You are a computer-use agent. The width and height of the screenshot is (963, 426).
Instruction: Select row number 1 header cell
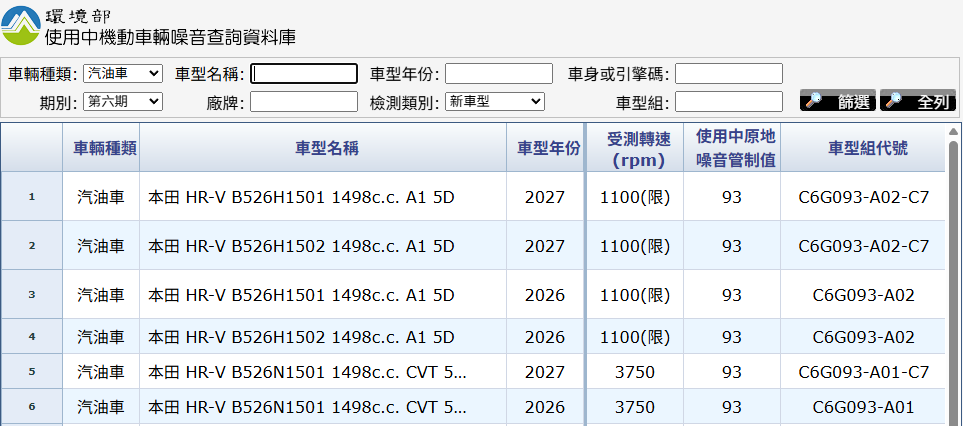pyautogui.click(x=32, y=196)
